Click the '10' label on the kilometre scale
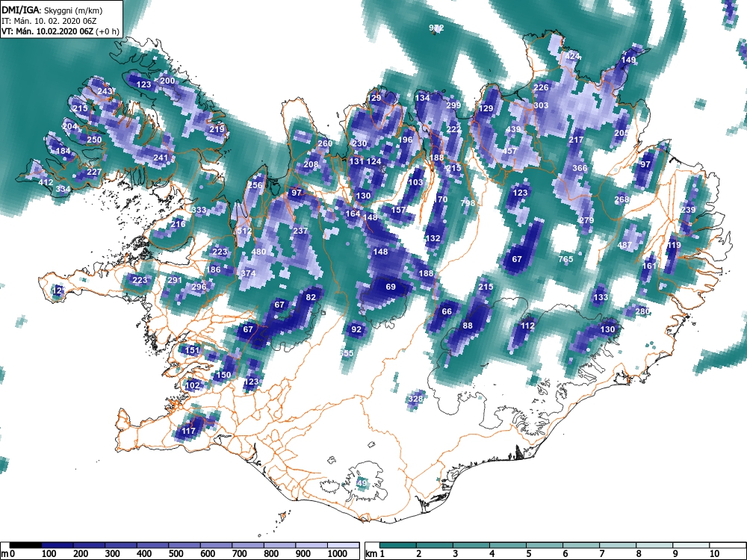Image resolution: width=747 pixels, height=560 pixels. point(714,554)
